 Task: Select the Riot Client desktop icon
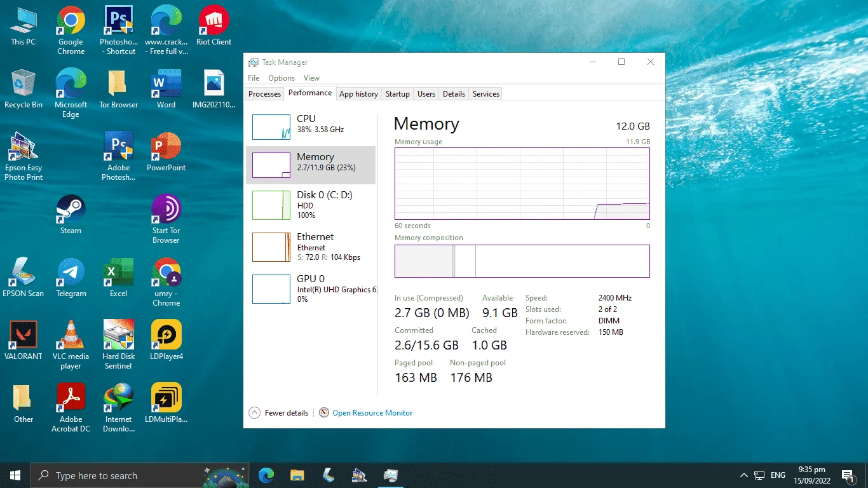pos(214,27)
